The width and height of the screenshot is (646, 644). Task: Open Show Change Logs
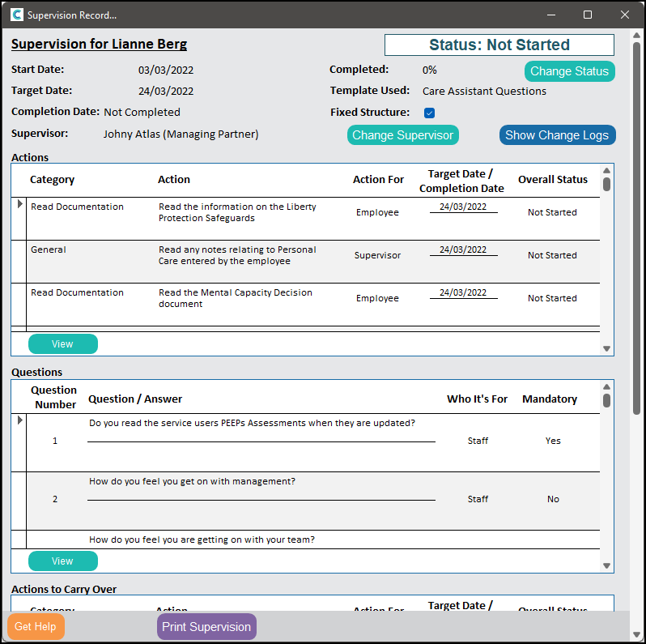pos(557,135)
